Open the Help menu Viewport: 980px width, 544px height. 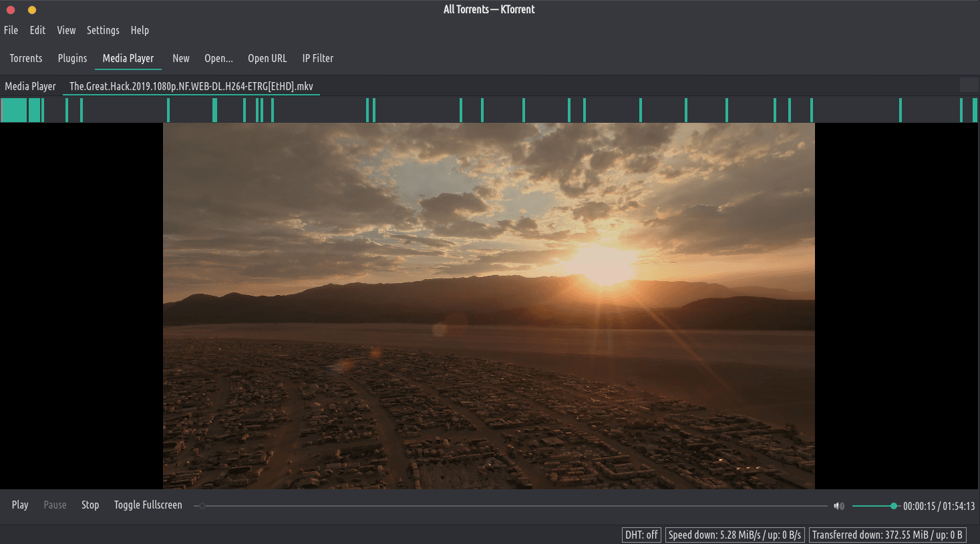pyautogui.click(x=140, y=30)
